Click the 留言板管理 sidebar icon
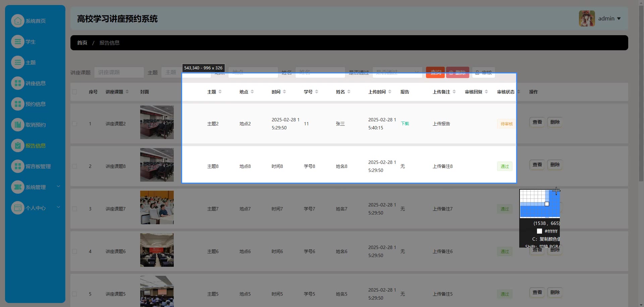 18,167
